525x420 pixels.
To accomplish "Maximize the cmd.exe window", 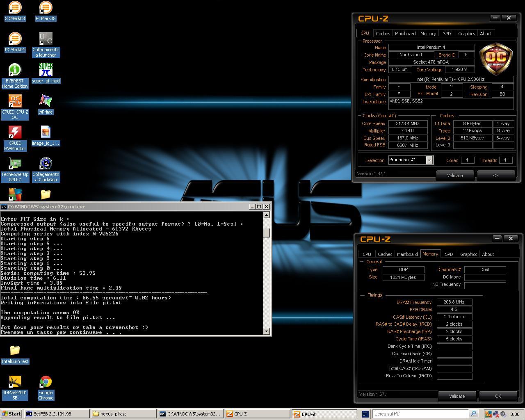I will [259, 207].
